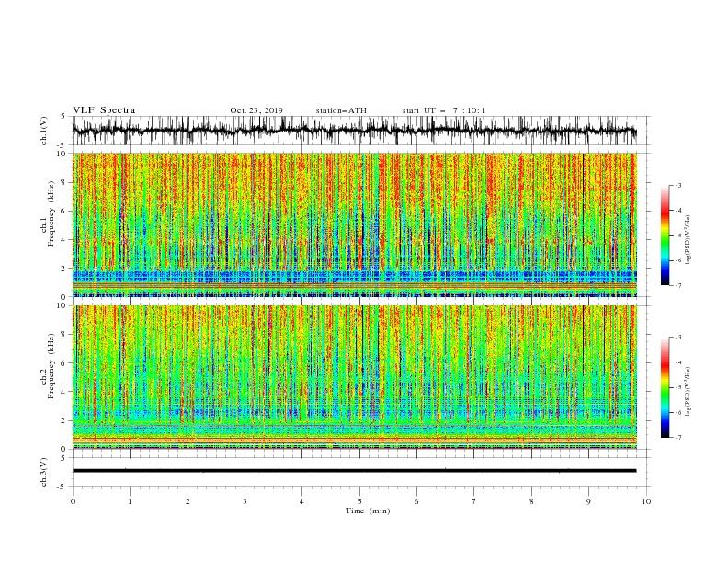Click the "VLF Spectra" plot title
Viewport: 728px width, 563px height.
pos(104,110)
